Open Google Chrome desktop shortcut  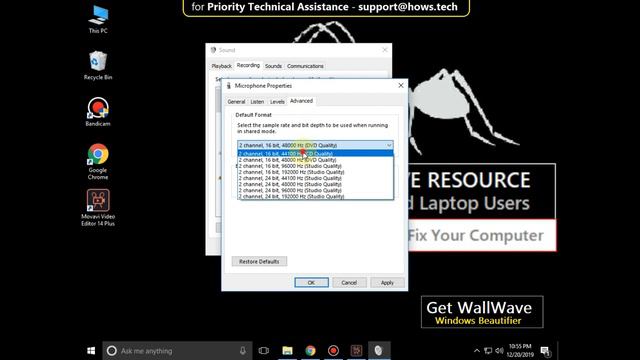click(98, 162)
